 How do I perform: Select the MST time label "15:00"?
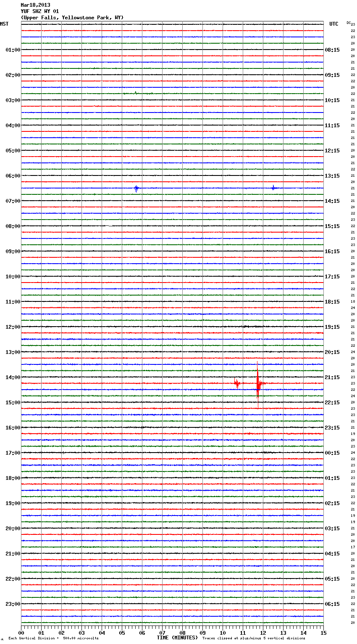pos(13,403)
